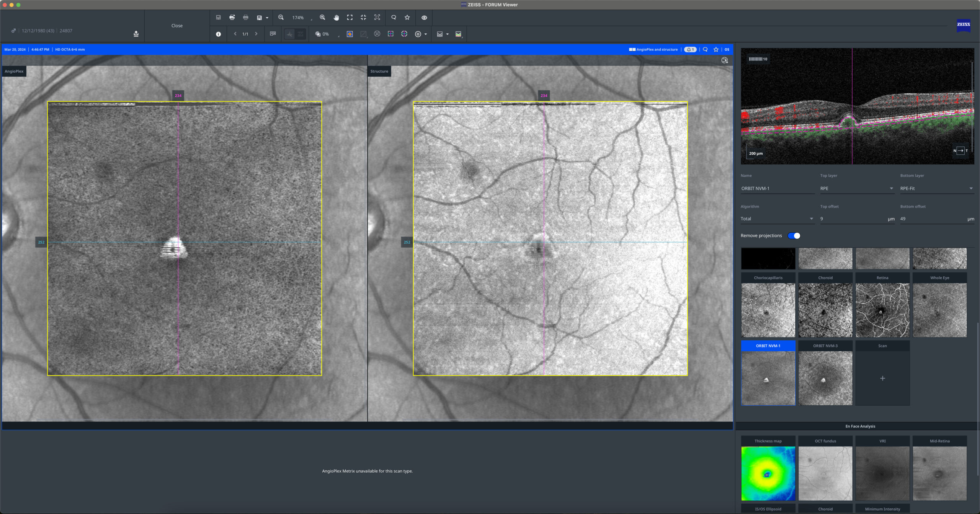
Task: Click the heat map color overlay icon
Action: coord(350,34)
